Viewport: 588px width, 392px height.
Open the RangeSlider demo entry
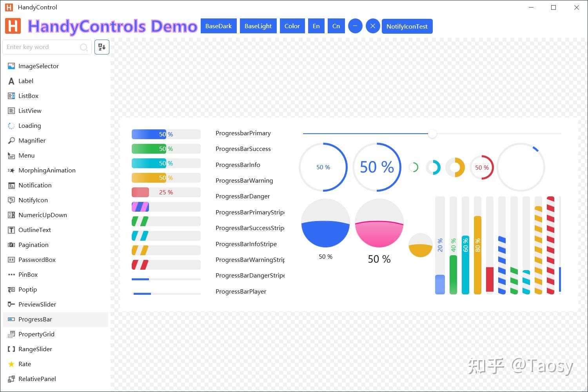coord(55,349)
